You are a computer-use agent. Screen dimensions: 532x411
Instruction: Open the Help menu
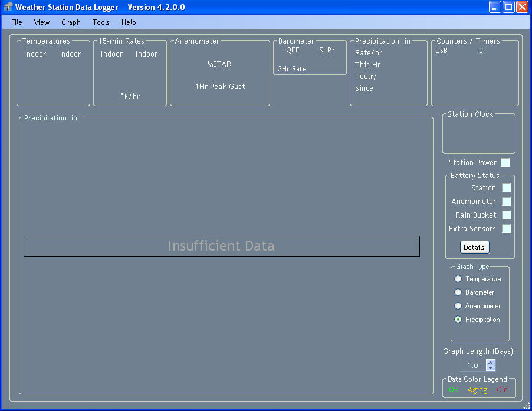point(128,22)
